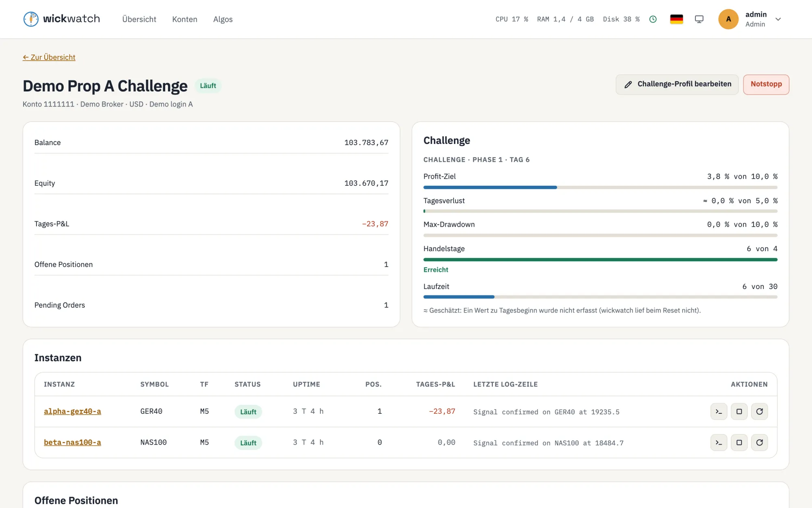Screen dimensions: 812x508
Task: Click the Tagesverlust label
Action: pyautogui.click(x=444, y=201)
